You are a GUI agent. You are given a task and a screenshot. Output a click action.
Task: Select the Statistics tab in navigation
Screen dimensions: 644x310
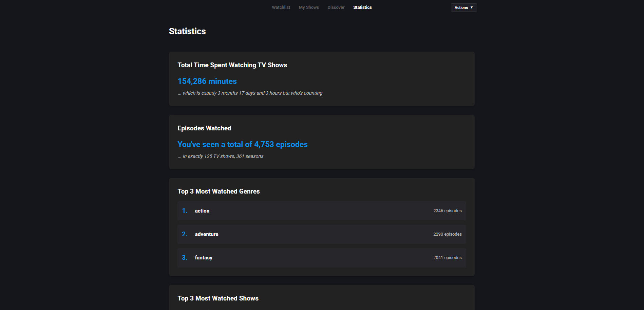[x=362, y=7]
